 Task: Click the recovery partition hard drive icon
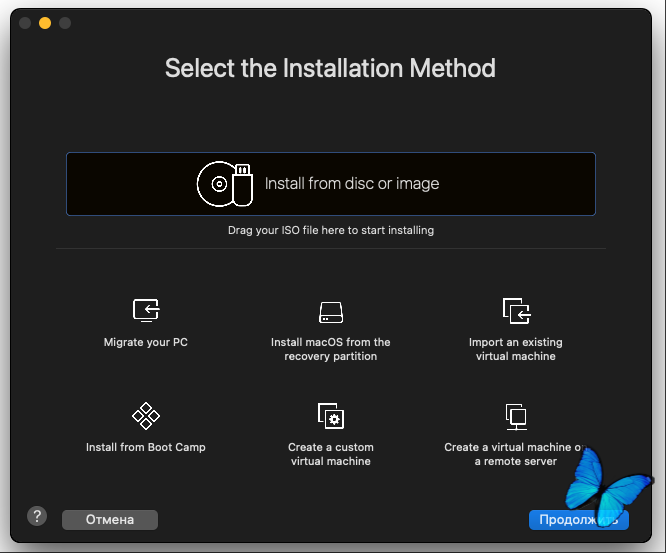[x=331, y=312]
